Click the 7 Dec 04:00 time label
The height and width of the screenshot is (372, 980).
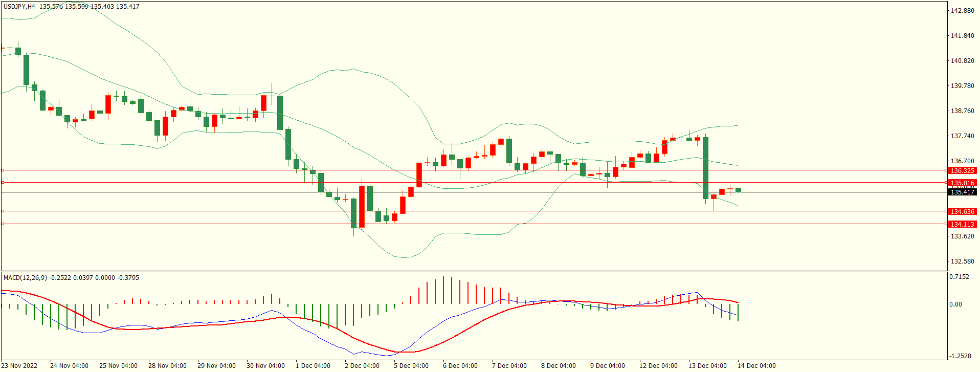pos(509,366)
